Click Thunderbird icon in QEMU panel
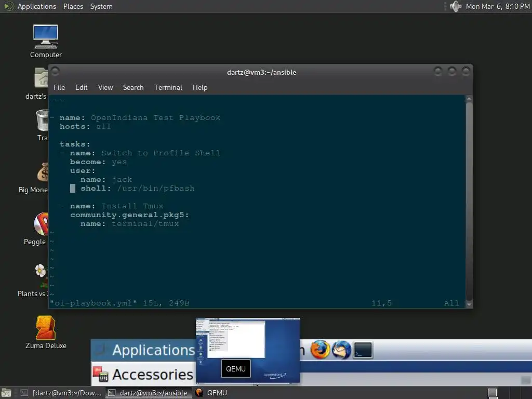The image size is (532, 399). pyautogui.click(x=341, y=350)
